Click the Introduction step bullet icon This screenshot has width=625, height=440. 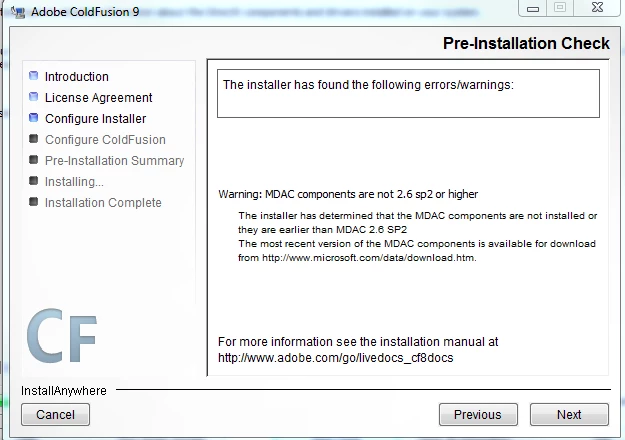pyautogui.click(x=34, y=75)
